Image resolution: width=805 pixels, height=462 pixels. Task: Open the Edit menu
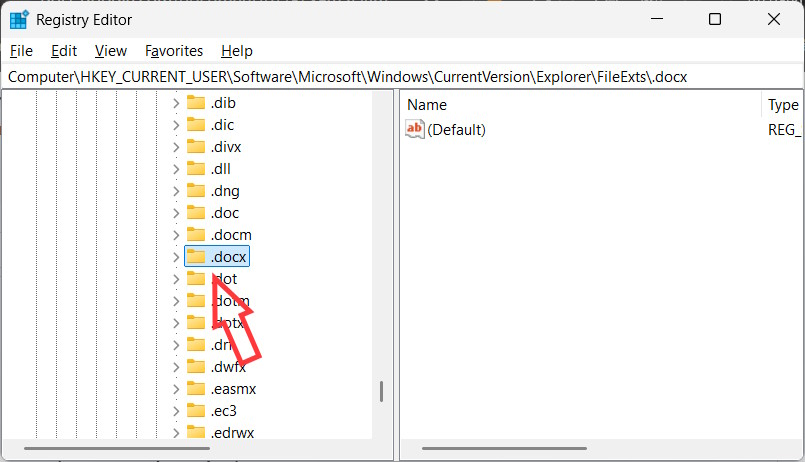click(64, 51)
